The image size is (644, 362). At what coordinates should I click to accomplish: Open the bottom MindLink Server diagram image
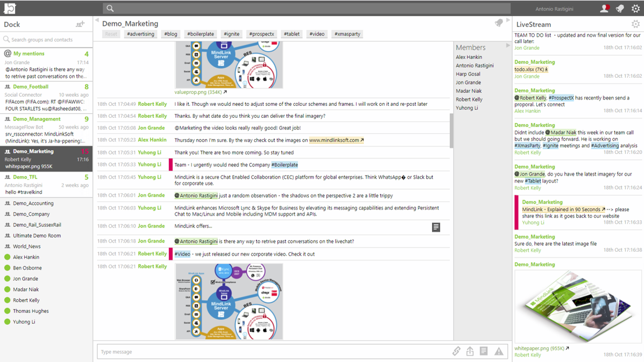tap(229, 301)
